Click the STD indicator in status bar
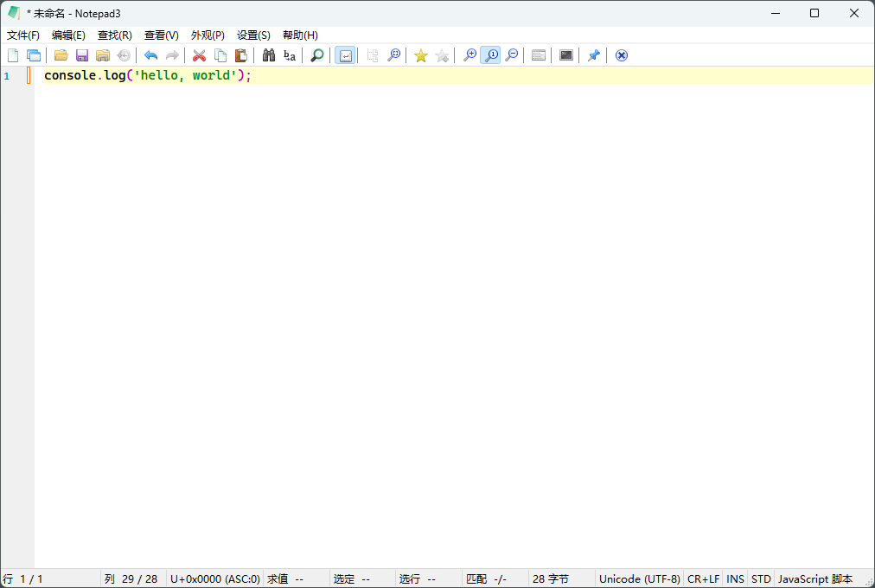Screen dimensions: 875x588 [x=761, y=579]
